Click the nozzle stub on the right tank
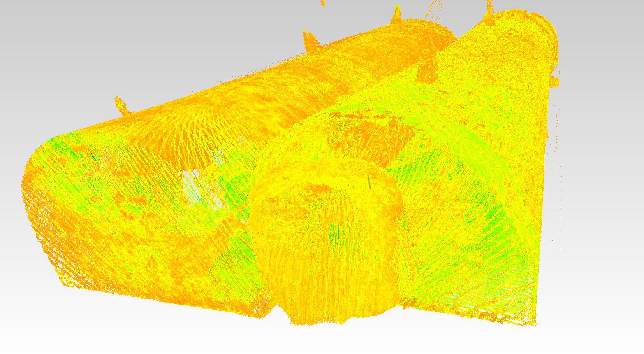 (429, 69)
